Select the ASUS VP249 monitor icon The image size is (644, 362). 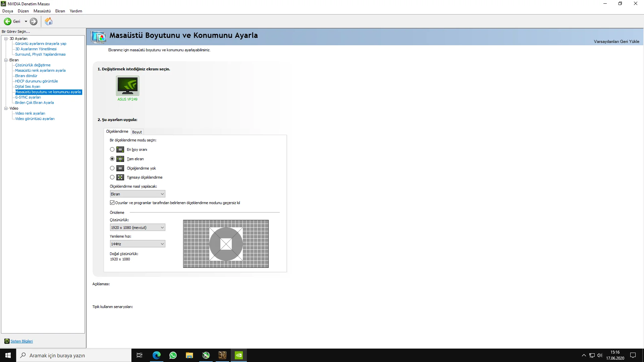coord(127,86)
